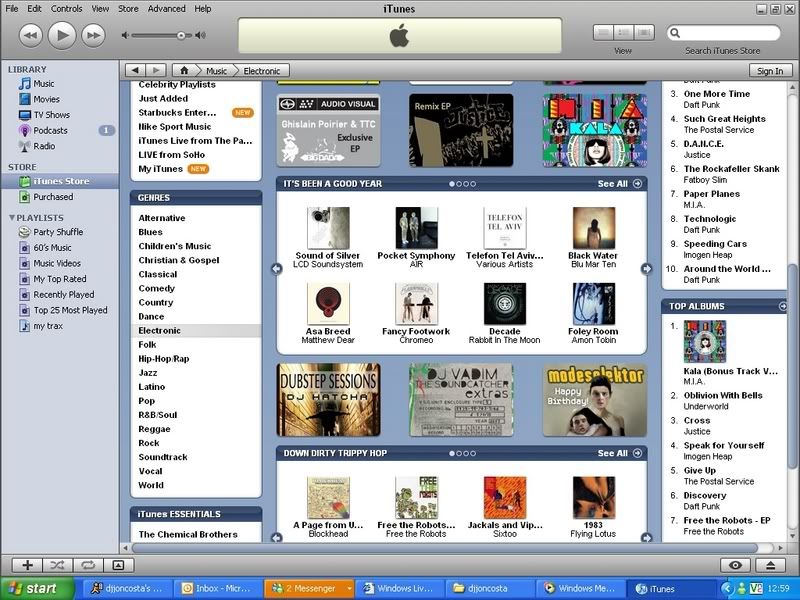Open the Help menu

pyautogui.click(x=203, y=9)
